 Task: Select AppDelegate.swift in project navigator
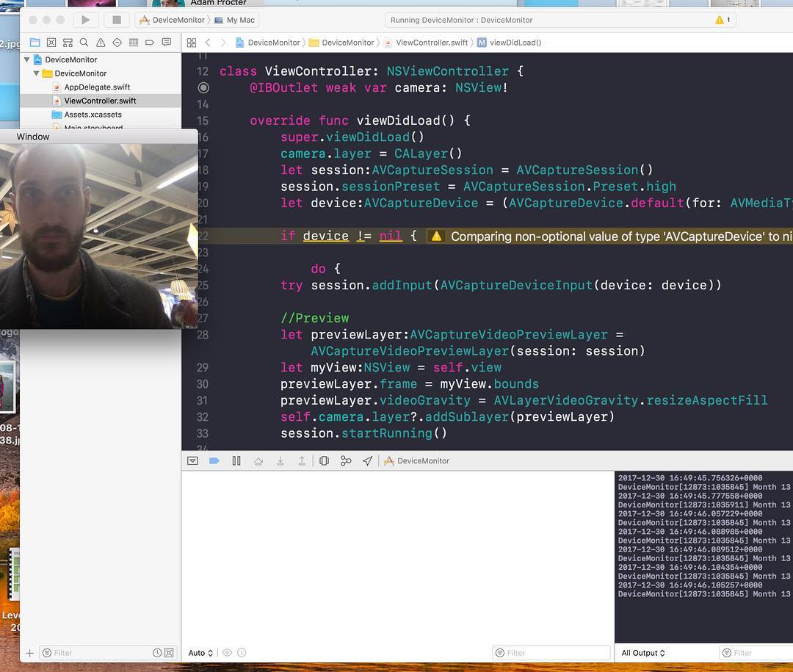[97, 87]
